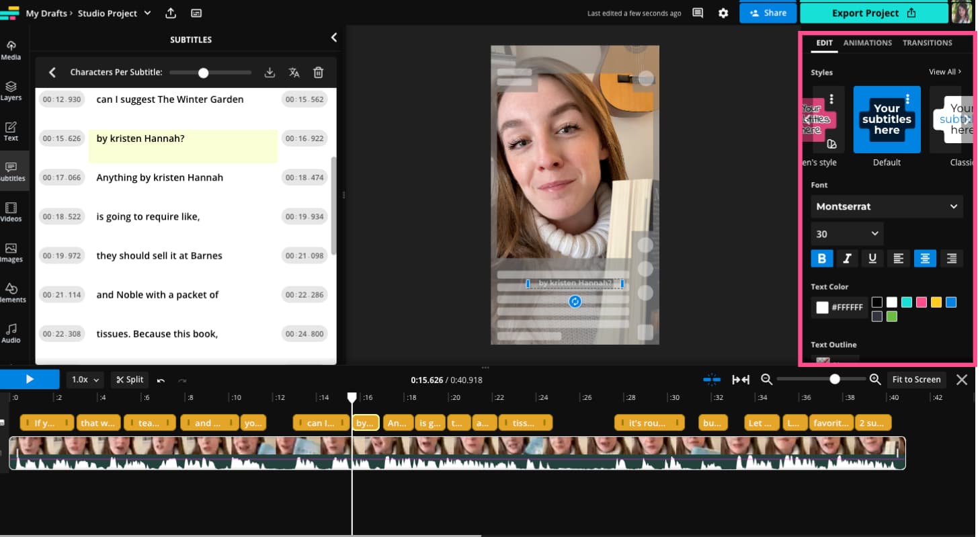980x537 pixels.
Task: Click the undo arrow icon
Action: point(161,380)
